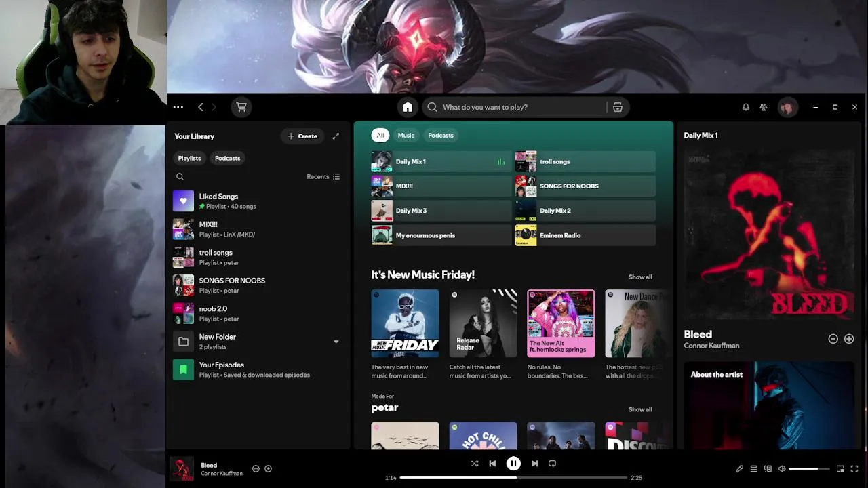Open the three-dots app menu
The width and height of the screenshot is (868, 488).
pos(178,107)
